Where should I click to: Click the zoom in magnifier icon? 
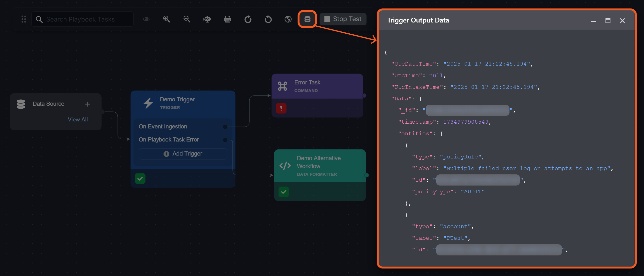pyautogui.click(x=166, y=19)
